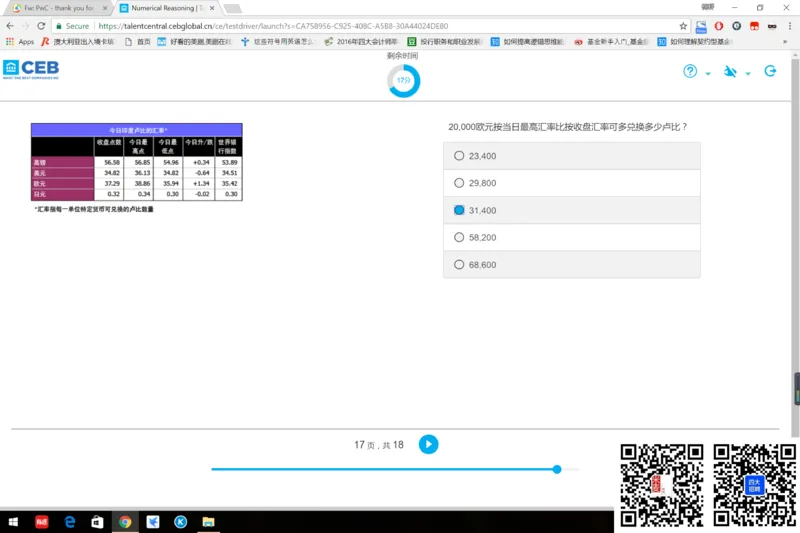800x533 pixels.
Task: Select answer 68,600
Action: [571, 264]
